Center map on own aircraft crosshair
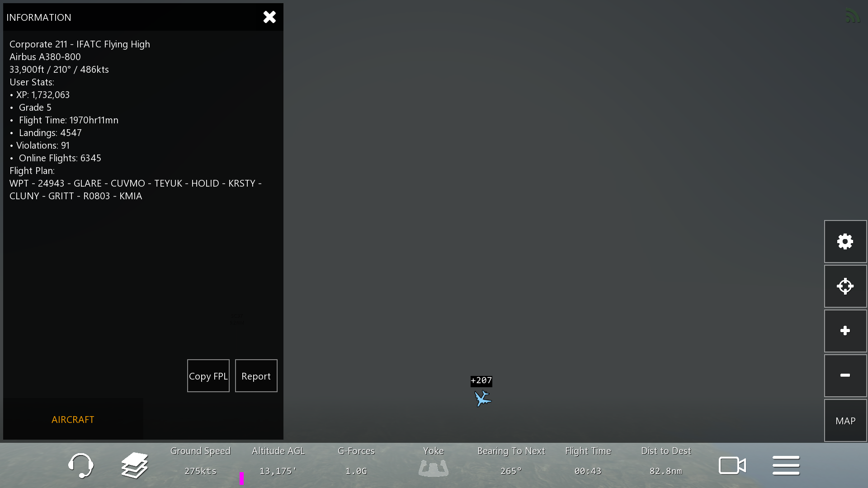This screenshot has width=868, height=488. [845, 286]
